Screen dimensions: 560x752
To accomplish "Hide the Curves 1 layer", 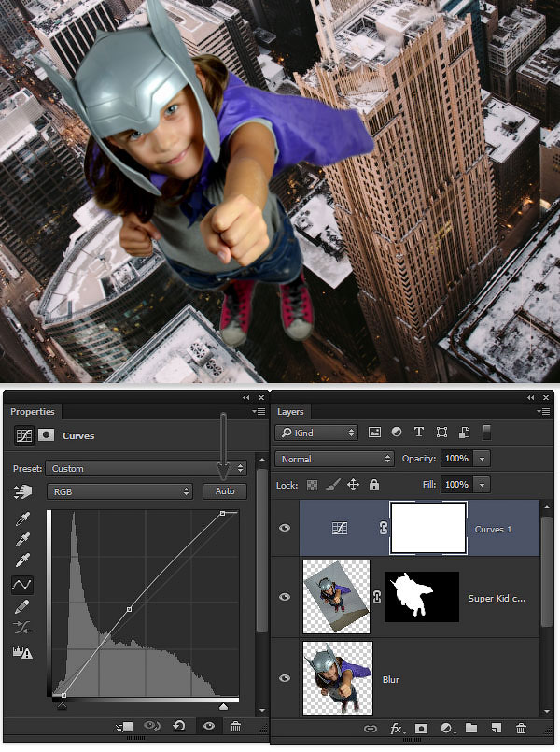I will (285, 528).
